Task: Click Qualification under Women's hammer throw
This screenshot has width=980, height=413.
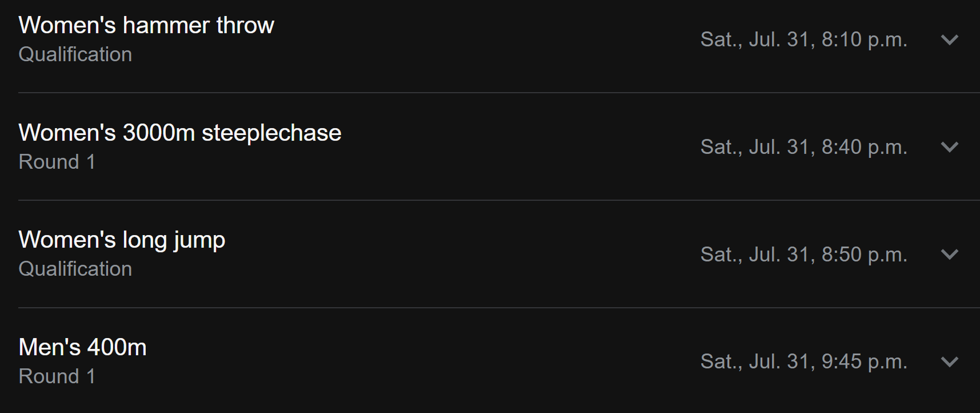Action: coord(75,54)
